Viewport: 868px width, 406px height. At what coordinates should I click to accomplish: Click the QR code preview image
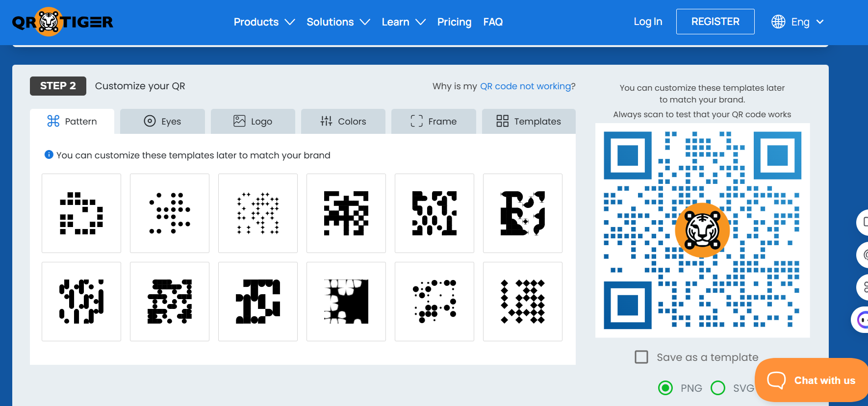(x=702, y=230)
